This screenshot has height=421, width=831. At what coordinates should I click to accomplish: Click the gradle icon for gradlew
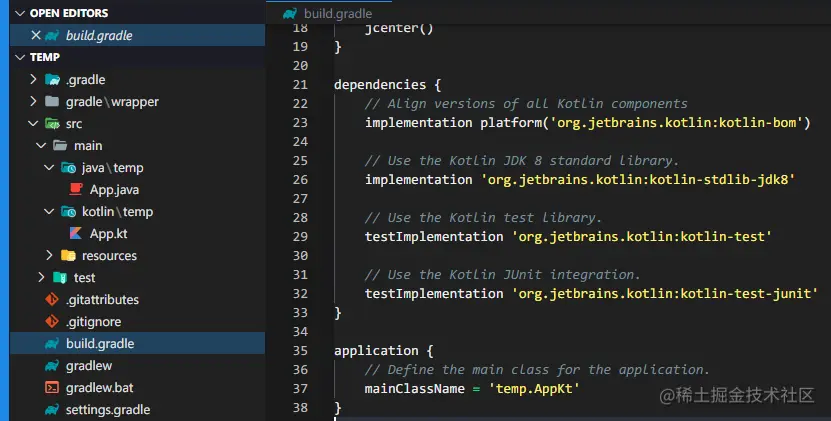pyautogui.click(x=52, y=365)
